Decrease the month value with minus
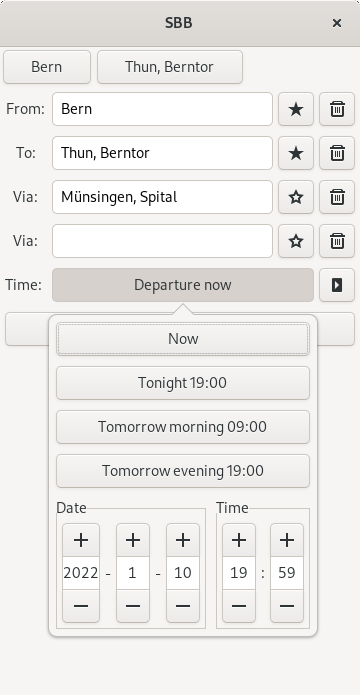This screenshot has height=695, width=360. coord(133,605)
